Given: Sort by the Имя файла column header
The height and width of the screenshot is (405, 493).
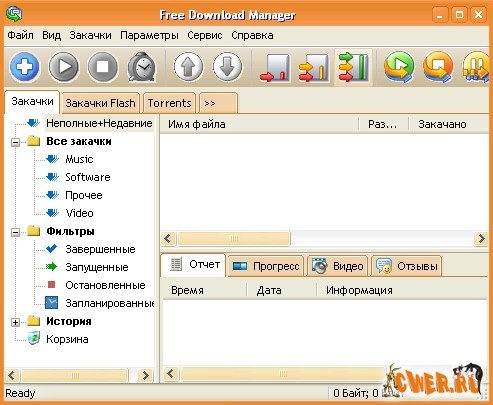Looking at the screenshot, I should [259, 124].
